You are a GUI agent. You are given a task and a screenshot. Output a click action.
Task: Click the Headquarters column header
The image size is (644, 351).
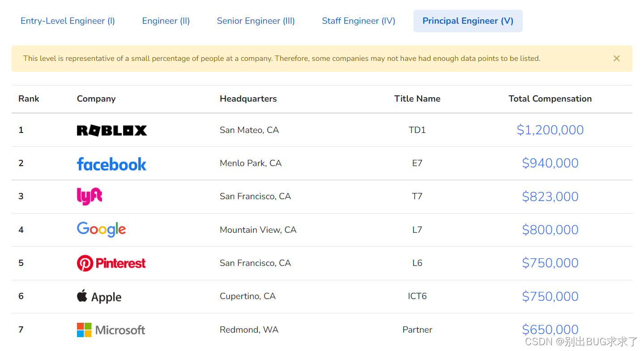click(248, 99)
